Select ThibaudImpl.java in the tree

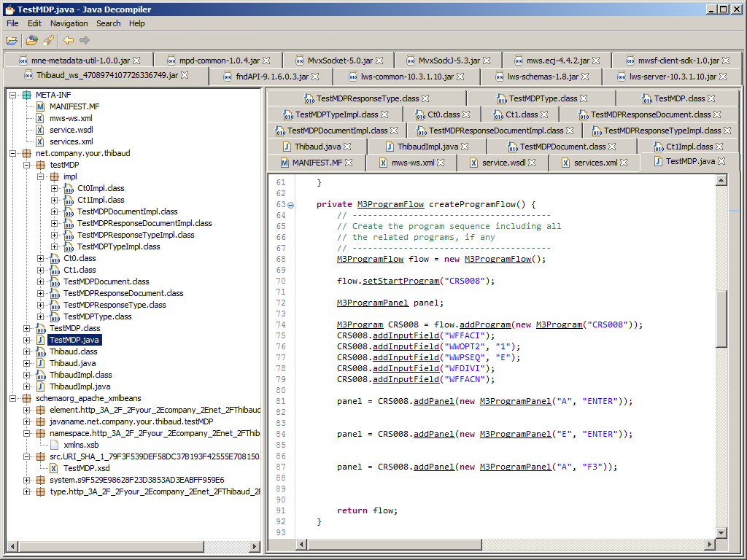coord(80,386)
